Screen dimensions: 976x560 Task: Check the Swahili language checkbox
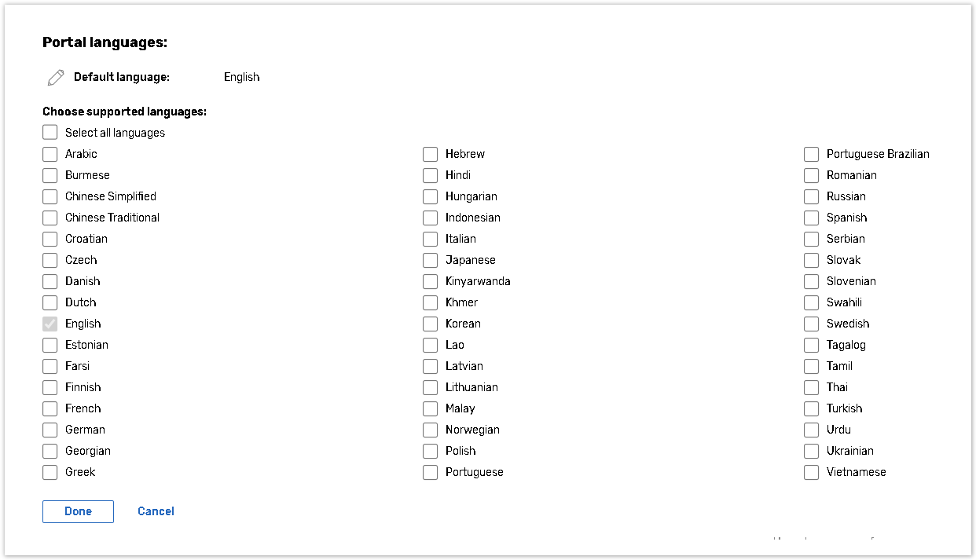(x=812, y=302)
